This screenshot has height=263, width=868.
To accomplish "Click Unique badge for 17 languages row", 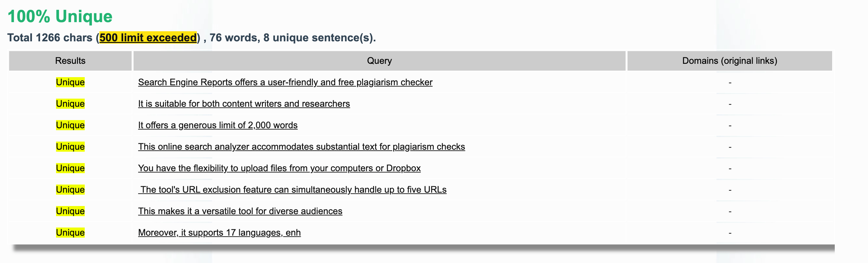I will coord(70,233).
